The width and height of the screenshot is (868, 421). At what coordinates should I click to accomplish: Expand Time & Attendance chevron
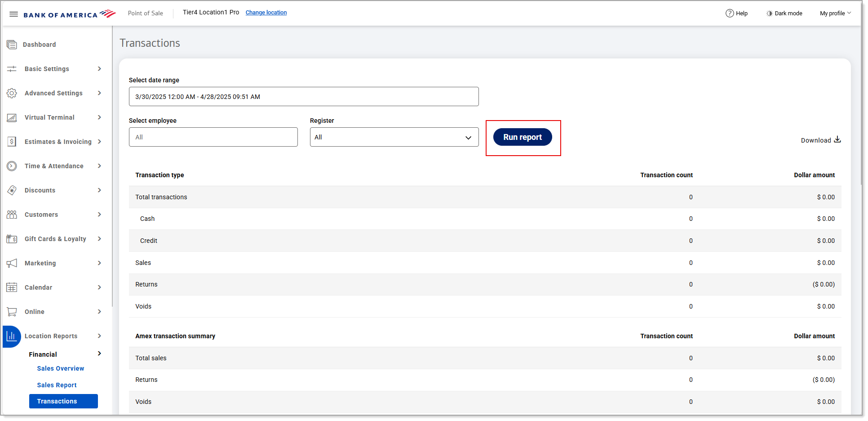pos(99,166)
